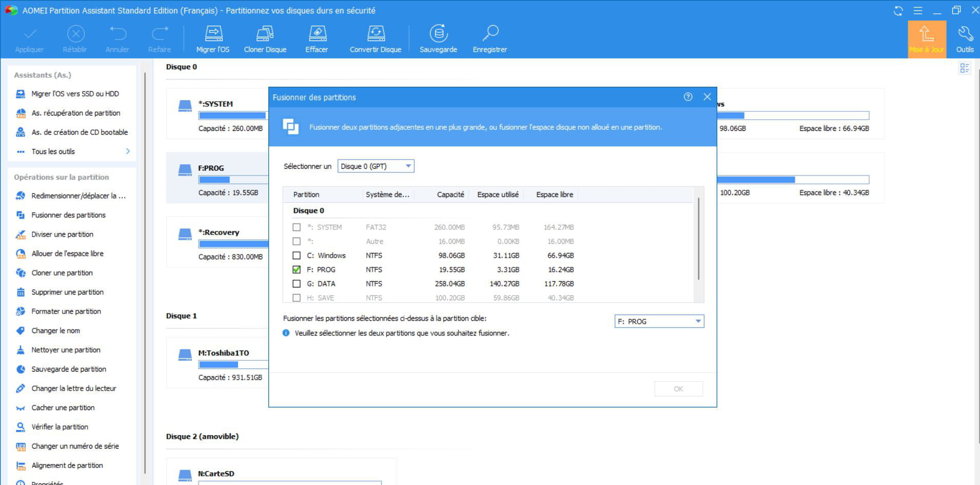Screen dimensions: 980x485
Task: Click the Sauvegarde toolbar icon
Action: [x=438, y=33]
